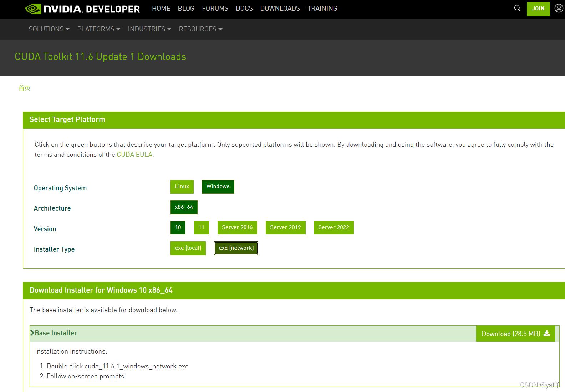Collapse the Base Installer chevron
This screenshot has width=565, height=392.
click(32, 333)
